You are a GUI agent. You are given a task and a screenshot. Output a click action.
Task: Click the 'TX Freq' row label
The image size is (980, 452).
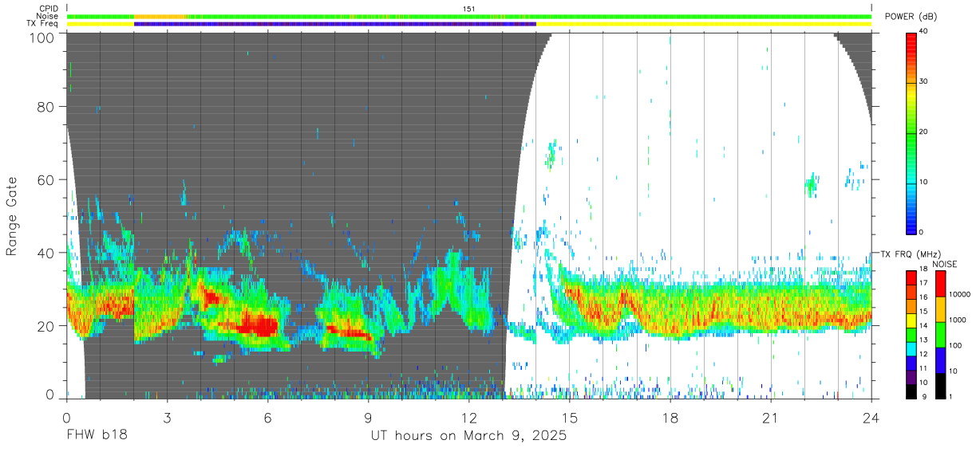pyautogui.click(x=43, y=23)
